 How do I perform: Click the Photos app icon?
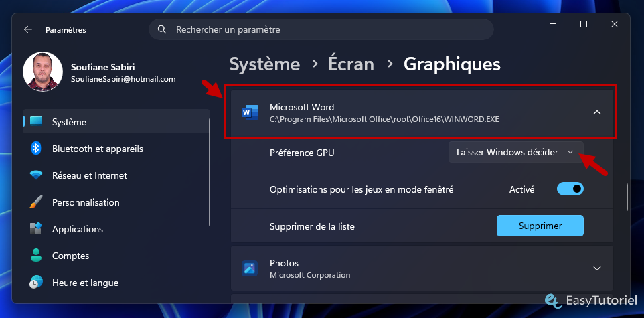point(250,268)
